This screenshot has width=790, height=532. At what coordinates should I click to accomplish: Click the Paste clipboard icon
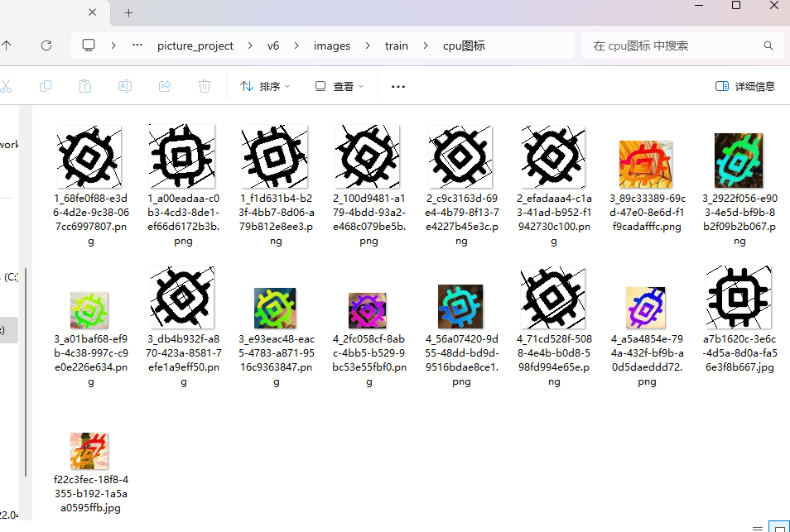(84, 86)
